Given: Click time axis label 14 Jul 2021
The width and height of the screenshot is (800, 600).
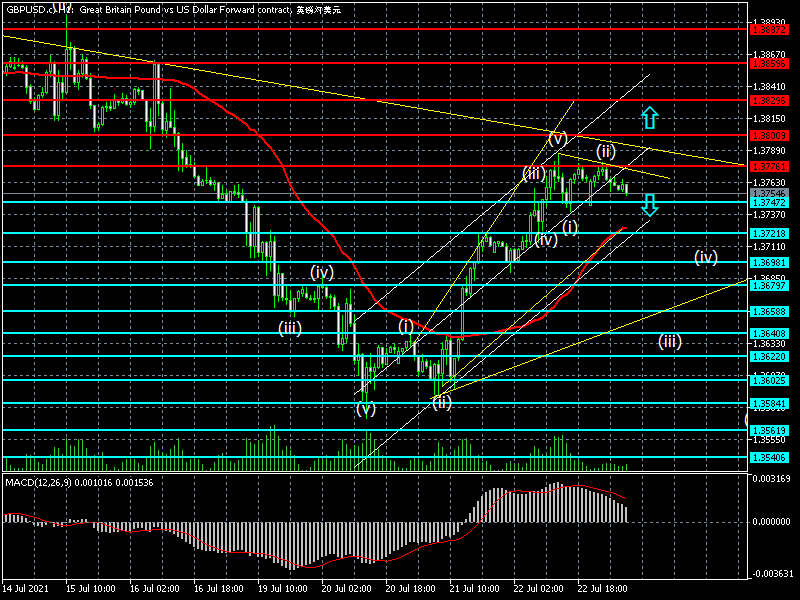Looking at the screenshot, I should coord(26,588).
